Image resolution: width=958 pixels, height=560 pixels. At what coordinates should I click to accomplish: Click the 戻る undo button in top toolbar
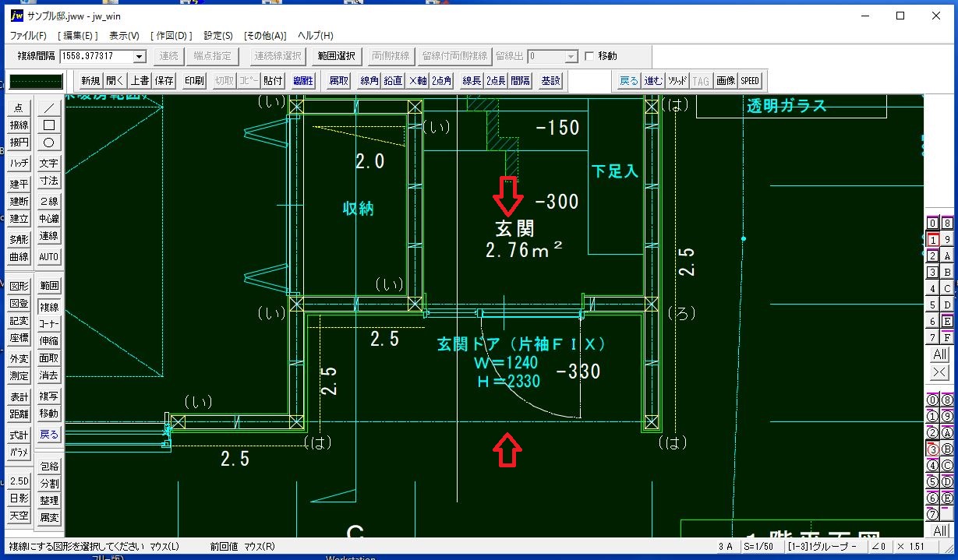[628, 80]
